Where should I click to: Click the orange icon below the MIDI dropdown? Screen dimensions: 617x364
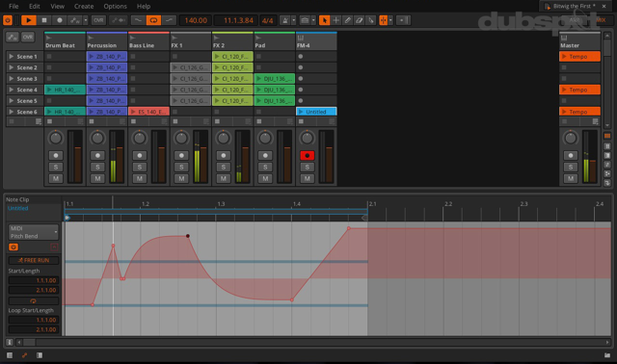pos(13,247)
